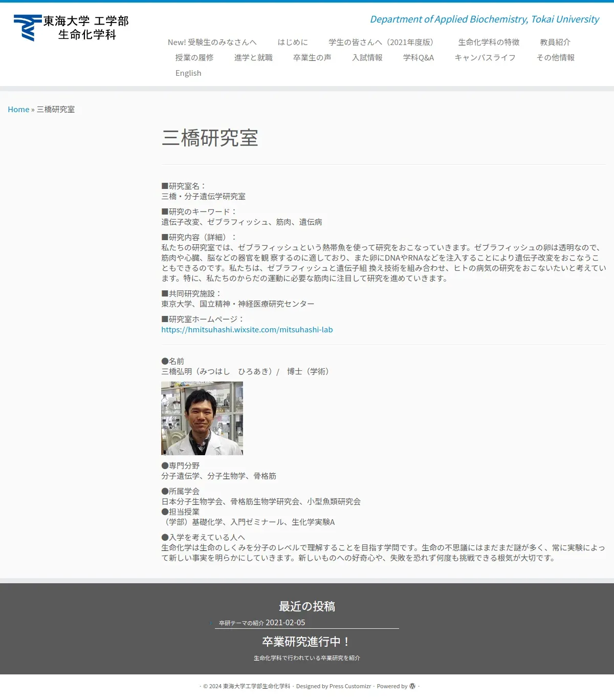Open the 進学と就職 menu item
Viewport: 614px width, 700px height.
coord(253,58)
